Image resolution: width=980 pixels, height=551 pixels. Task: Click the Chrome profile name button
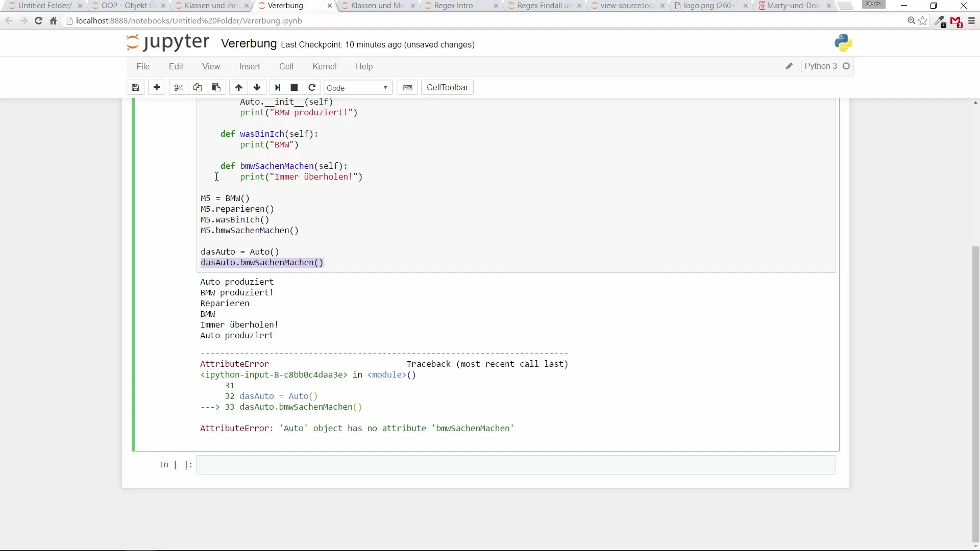[x=873, y=4]
